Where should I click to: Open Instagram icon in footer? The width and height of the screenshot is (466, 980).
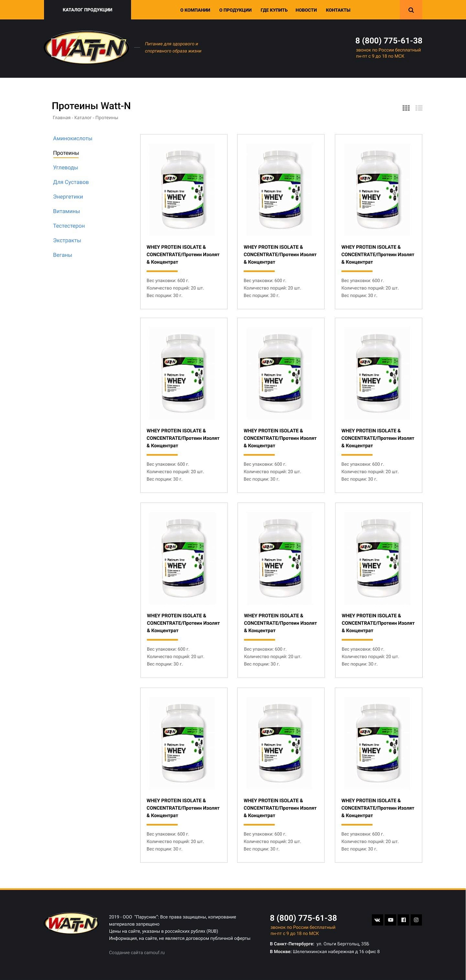[x=416, y=920]
